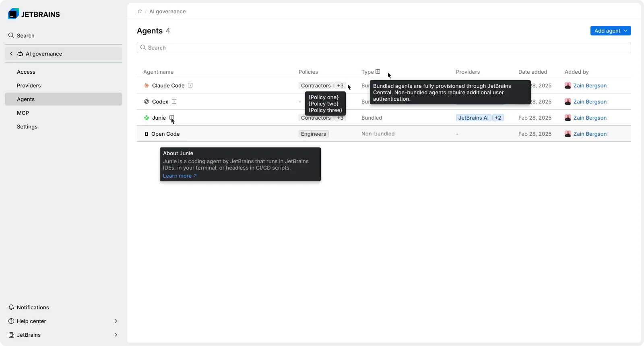The height and width of the screenshot is (346, 644).
Task: Click Learn more in Junie tooltip
Action: (180, 176)
